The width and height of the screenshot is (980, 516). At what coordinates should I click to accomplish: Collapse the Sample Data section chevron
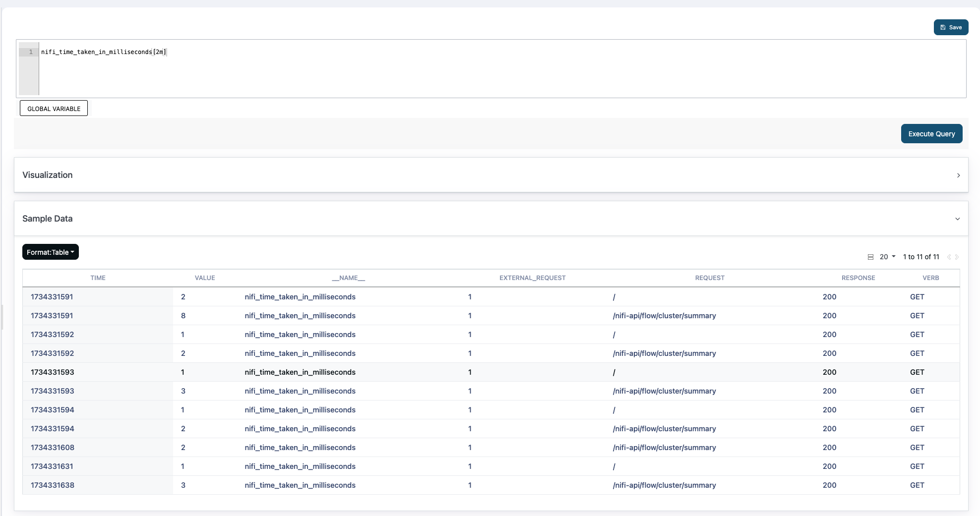tap(957, 219)
